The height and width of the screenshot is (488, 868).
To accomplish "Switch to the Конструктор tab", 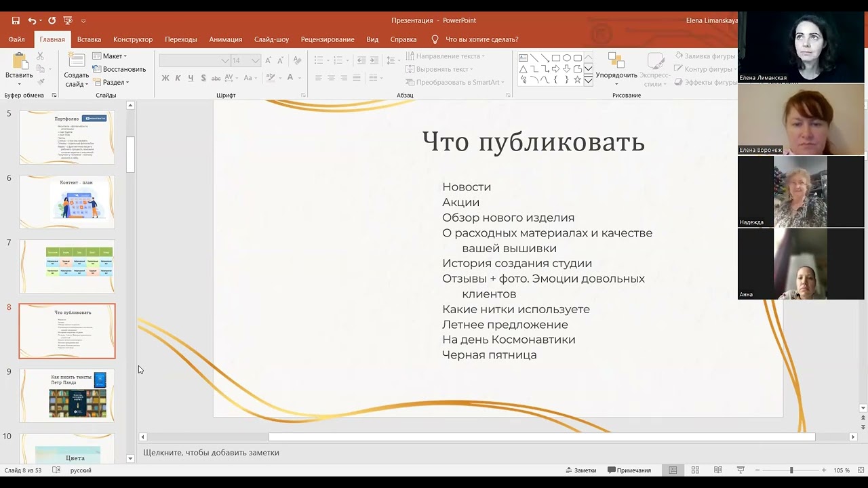I will pyautogui.click(x=133, y=39).
